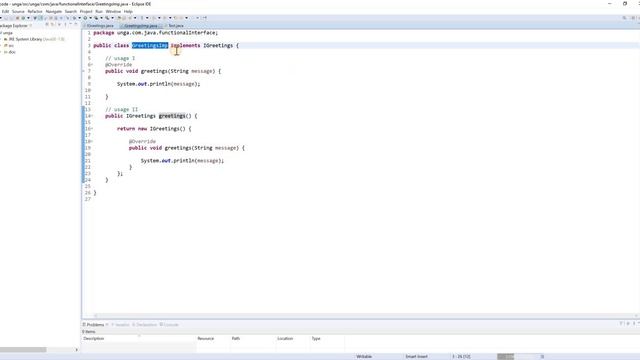The image size is (640, 360).
Task: Select the override marker at line 7
Action: [84, 71]
